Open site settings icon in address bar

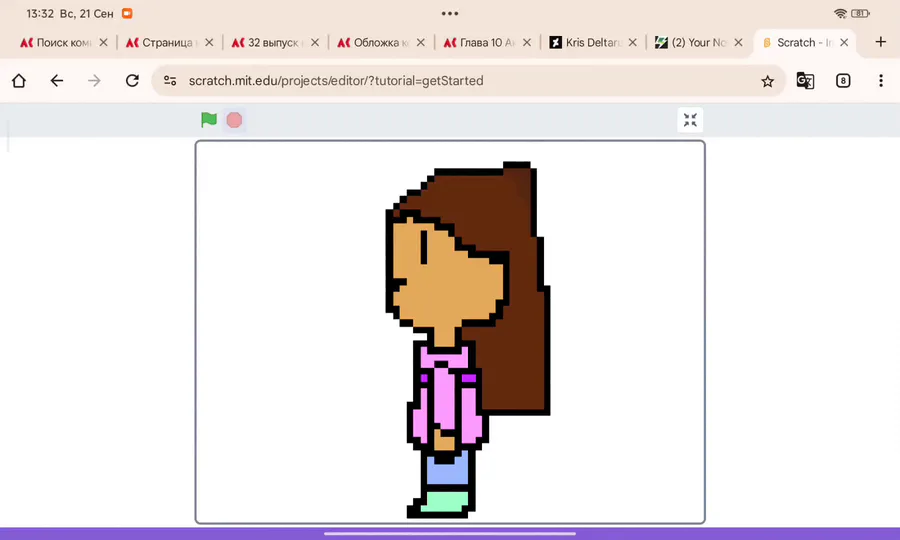tap(170, 81)
